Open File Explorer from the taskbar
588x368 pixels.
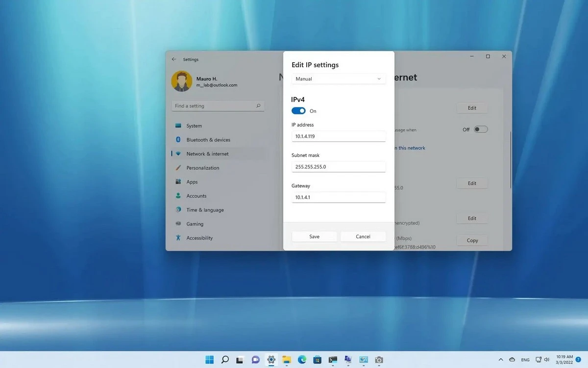287,360
